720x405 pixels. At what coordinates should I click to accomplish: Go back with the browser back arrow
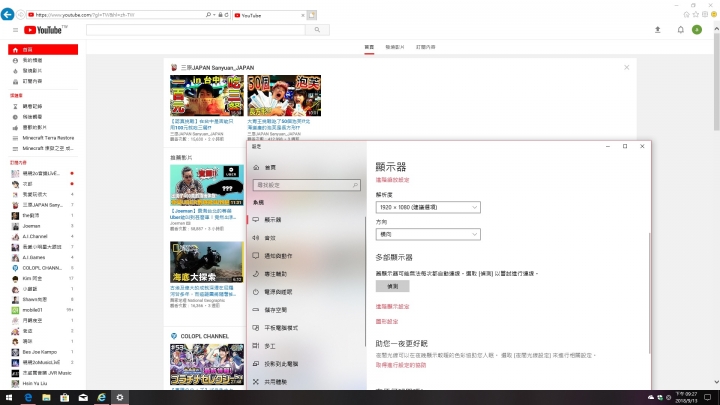pos(7,15)
